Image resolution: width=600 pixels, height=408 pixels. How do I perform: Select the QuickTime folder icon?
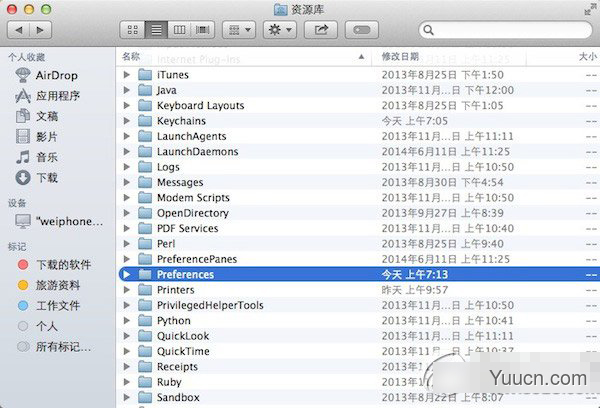pyautogui.click(x=145, y=351)
